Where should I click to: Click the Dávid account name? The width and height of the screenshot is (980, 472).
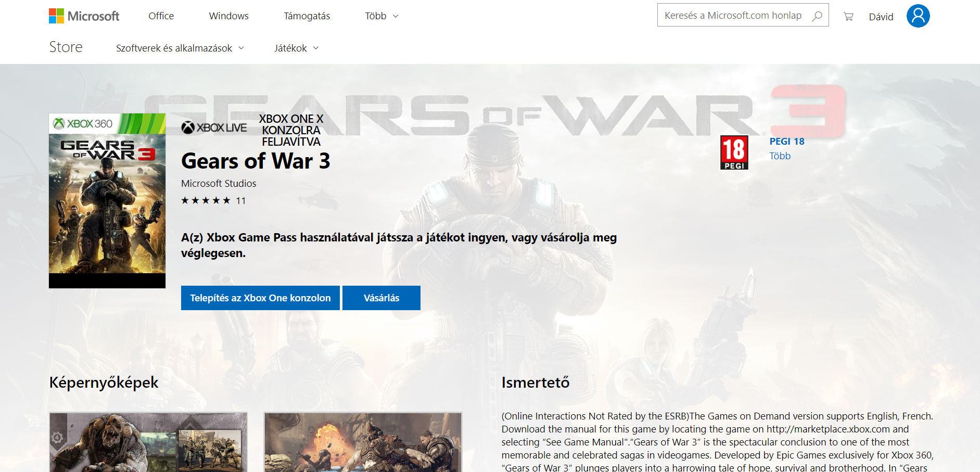coord(881,17)
